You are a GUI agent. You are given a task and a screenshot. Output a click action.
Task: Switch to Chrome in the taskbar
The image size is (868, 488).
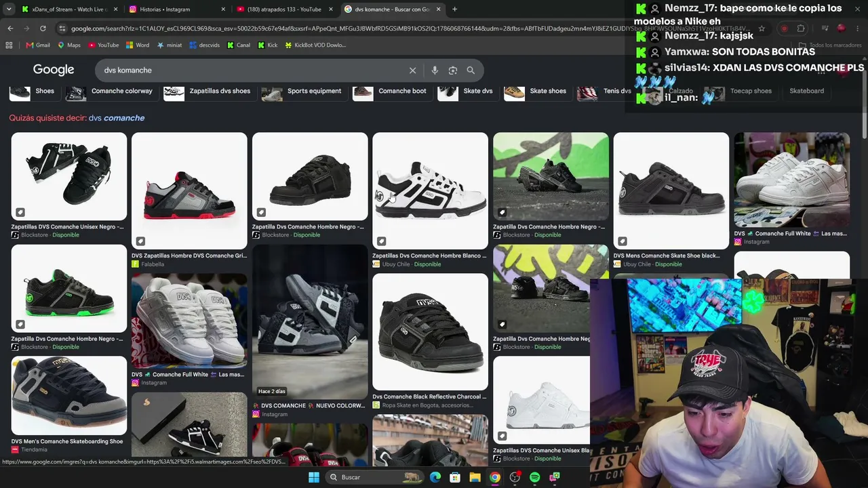tap(495, 477)
